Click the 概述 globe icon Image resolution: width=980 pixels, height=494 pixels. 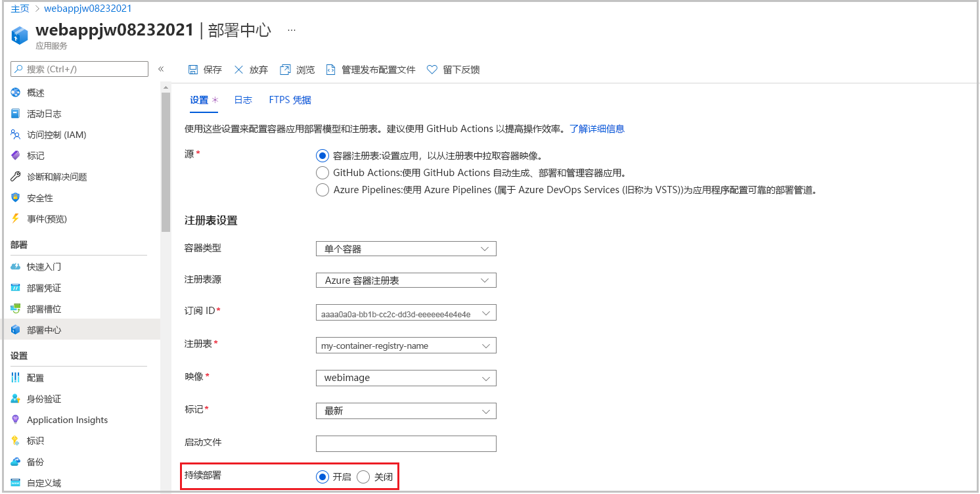click(x=16, y=93)
